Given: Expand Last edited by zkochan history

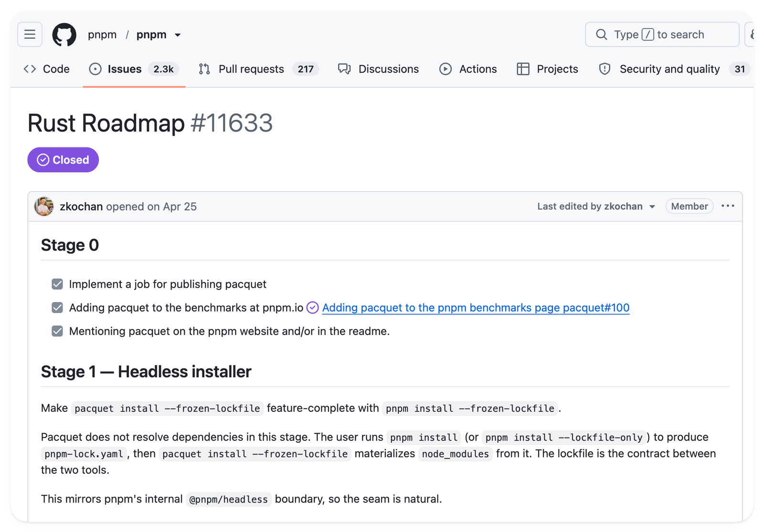Looking at the screenshot, I should (x=596, y=206).
